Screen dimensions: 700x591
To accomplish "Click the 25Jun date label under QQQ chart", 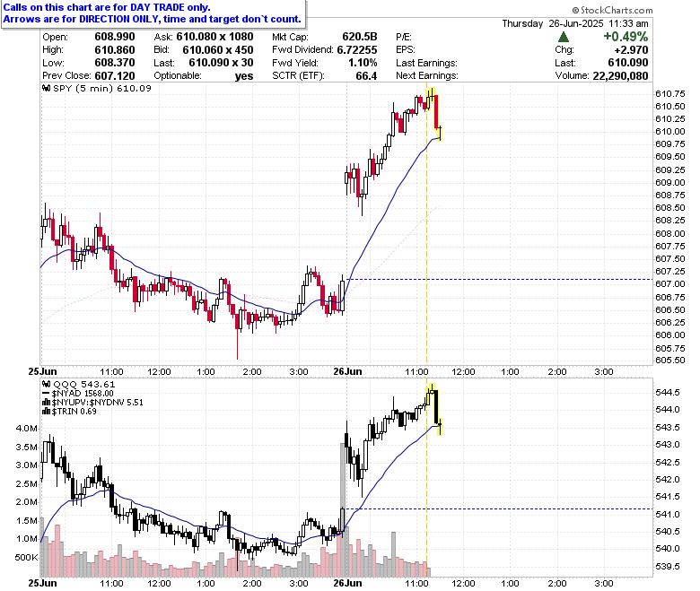I will pyautogui.click(x=42, y=583).
